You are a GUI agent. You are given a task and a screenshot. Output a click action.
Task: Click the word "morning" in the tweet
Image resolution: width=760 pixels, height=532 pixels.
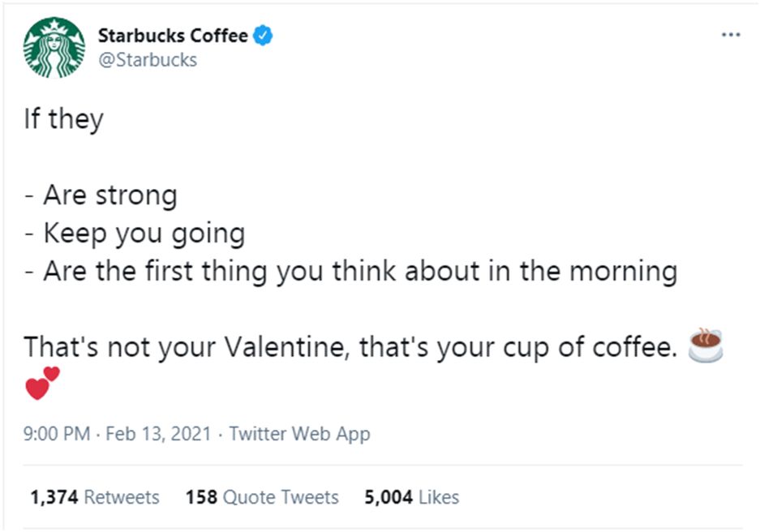coord(623,271)
